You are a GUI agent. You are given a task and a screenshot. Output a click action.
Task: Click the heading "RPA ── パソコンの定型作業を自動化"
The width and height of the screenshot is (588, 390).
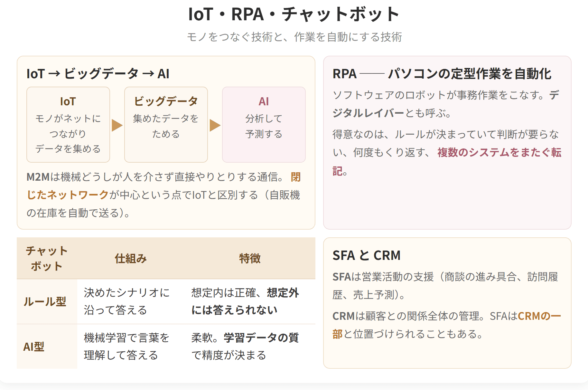tap(442, 74)
